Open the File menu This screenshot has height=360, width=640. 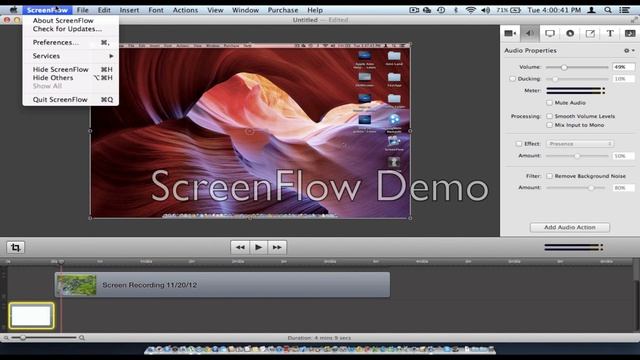pos(82,10)
